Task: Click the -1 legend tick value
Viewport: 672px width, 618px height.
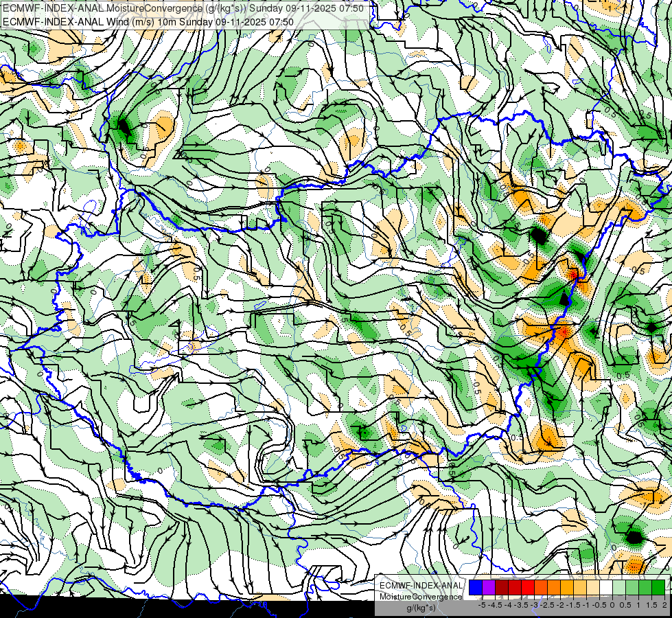Action: pos(586,605)
